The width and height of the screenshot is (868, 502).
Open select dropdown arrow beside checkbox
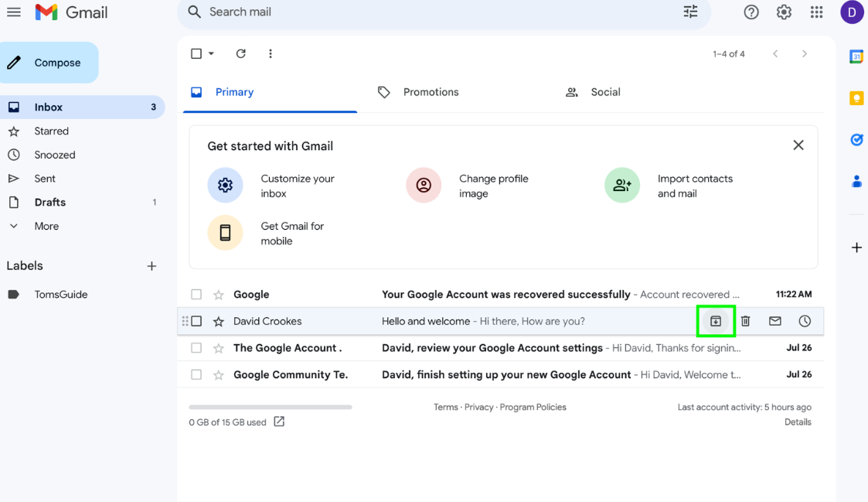(211, 53)
